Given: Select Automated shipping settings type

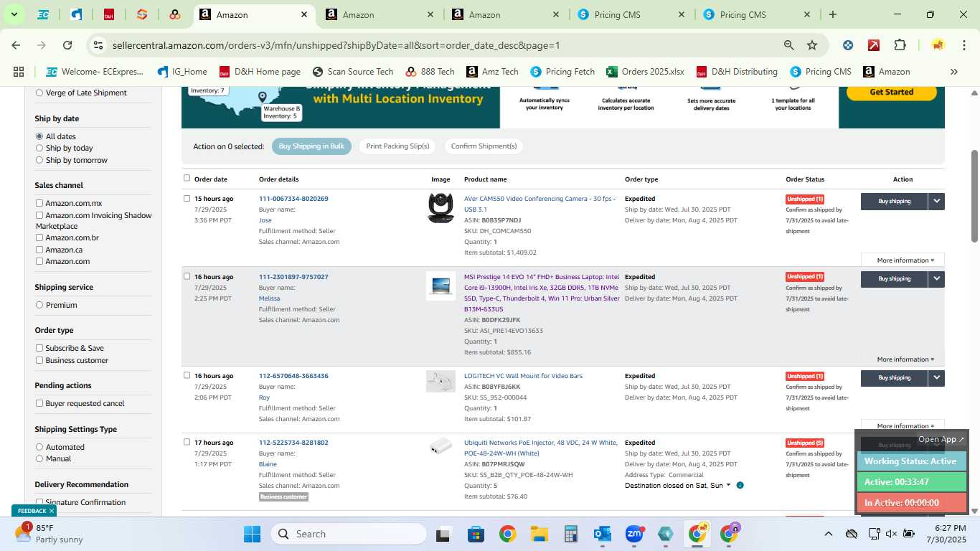Looking at the screenshot, I should [x=39, y=447].
